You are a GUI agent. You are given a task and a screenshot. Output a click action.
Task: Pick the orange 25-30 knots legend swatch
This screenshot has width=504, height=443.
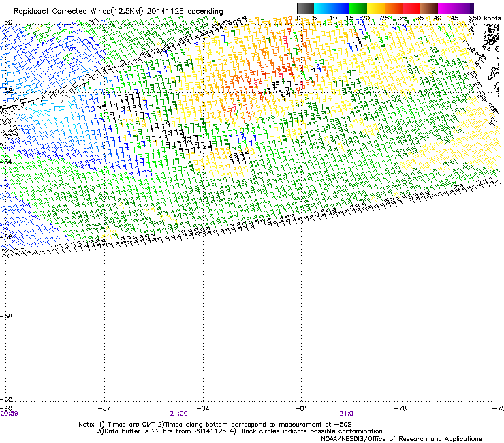(394, 8)
